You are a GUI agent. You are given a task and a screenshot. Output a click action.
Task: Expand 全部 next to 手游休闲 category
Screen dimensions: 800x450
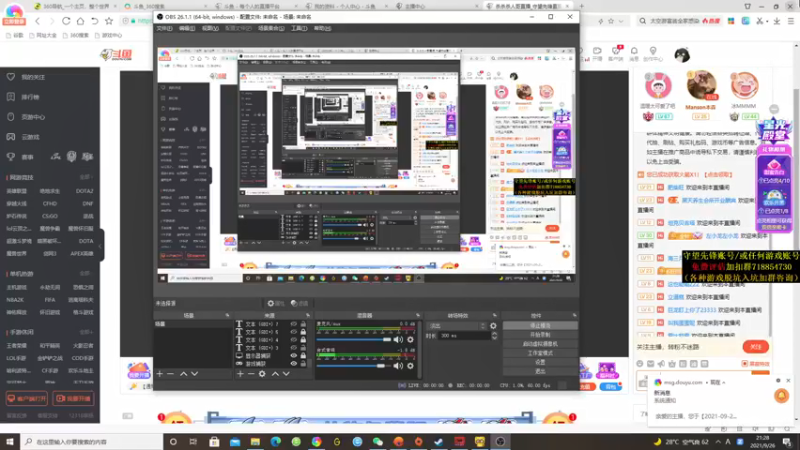[86, 332]
